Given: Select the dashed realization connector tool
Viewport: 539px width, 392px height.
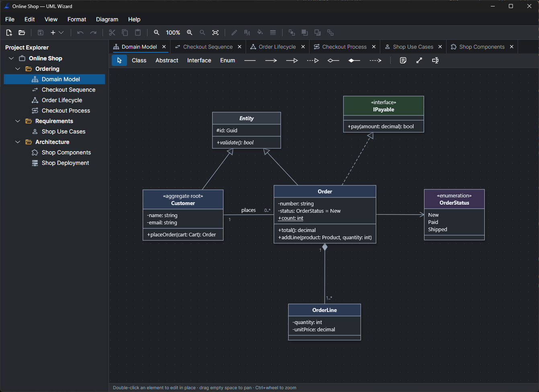Looking at the screenshot, I should pyautogui.click(x=313, y=60).
